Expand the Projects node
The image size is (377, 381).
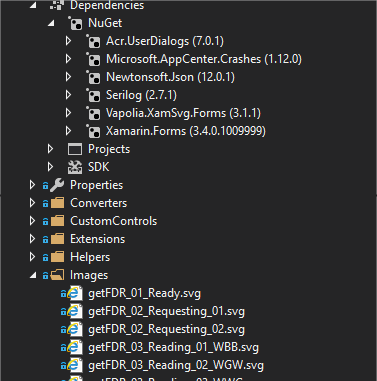[x=50, y=149]
